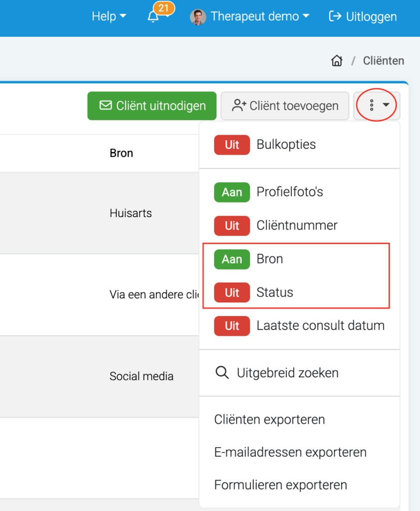Open the Therapeut demo user dropdown

260,16
